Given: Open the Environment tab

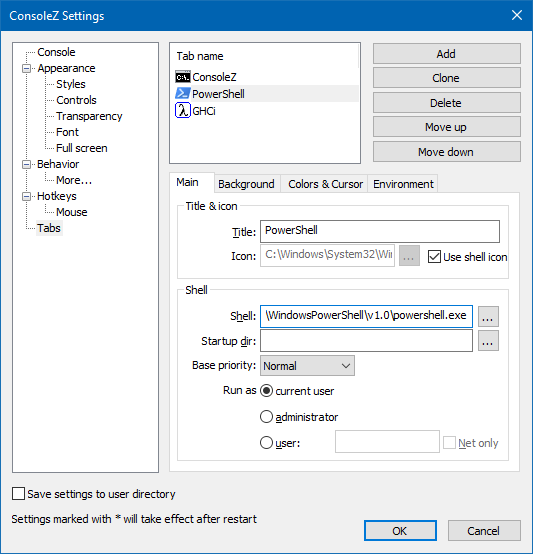Looking at the screenshot, I should (x=403, y=184).
